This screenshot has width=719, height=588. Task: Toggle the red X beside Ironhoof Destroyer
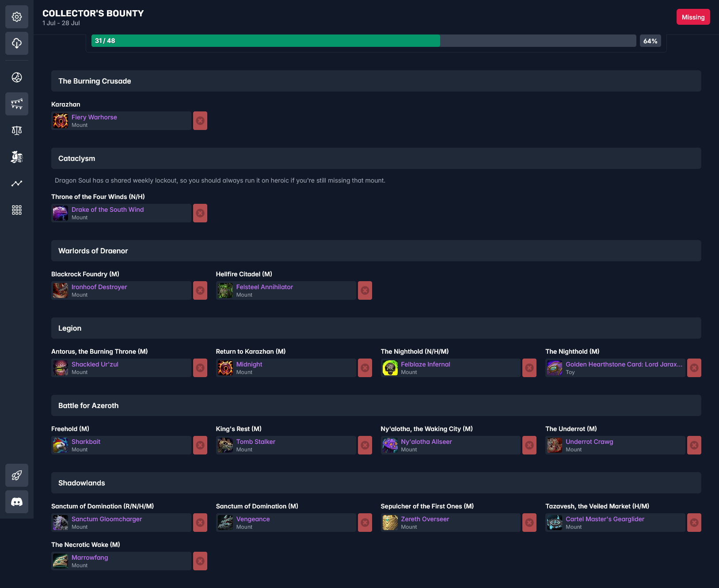pyautogui.click(x=200, y=290)
